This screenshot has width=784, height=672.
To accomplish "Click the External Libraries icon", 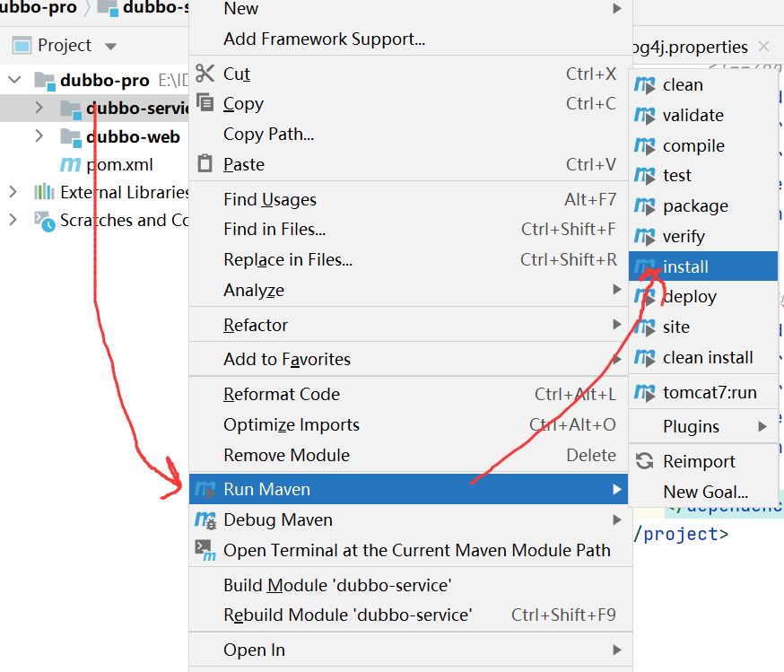I will coord(44,192).
